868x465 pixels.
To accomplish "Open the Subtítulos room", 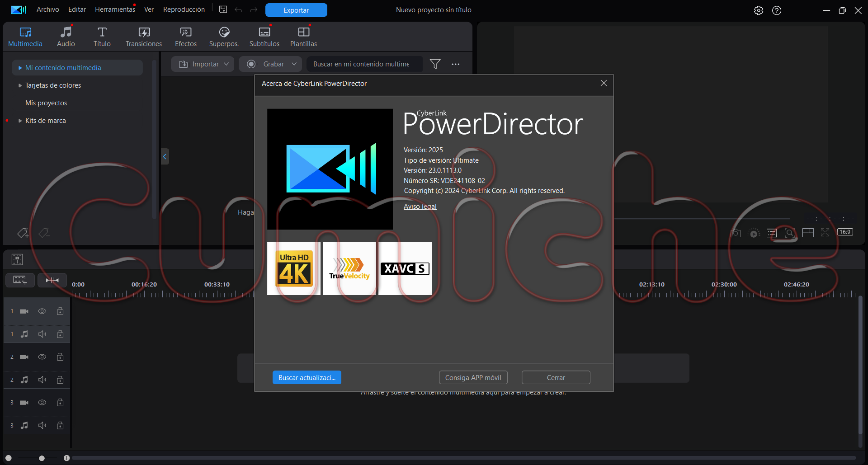I will pos(264,37).
